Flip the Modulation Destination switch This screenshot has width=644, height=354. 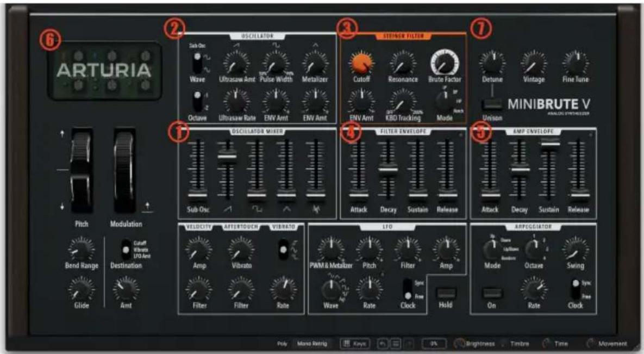(126, 250)
